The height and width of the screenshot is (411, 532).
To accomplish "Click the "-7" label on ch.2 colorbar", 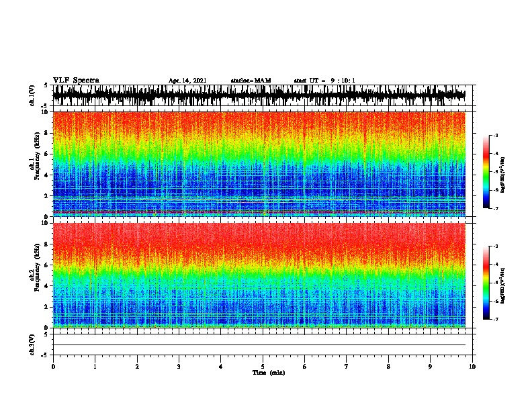I will click(x=496, y=319).
